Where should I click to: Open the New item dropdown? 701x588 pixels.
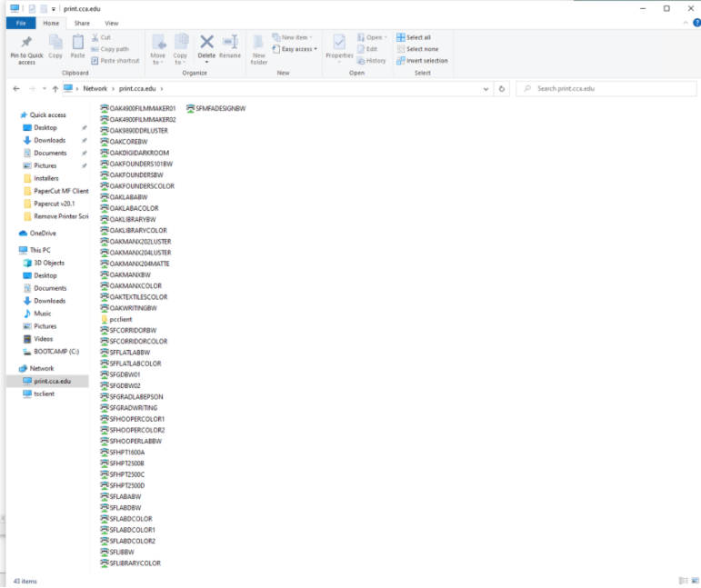coord(293,37)
